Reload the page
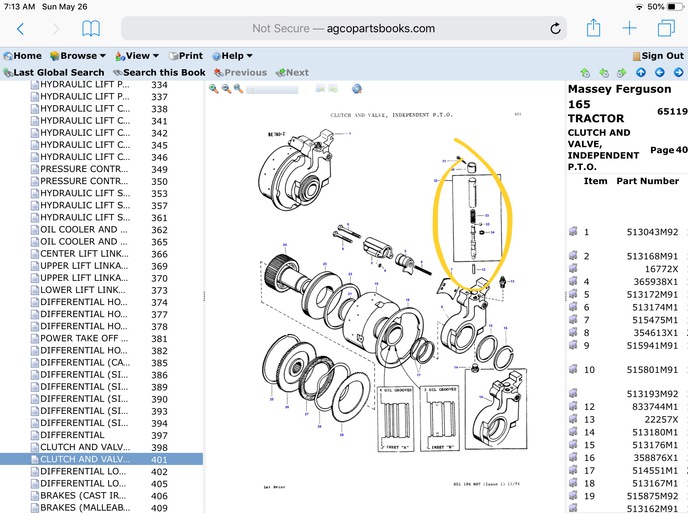The width and height of the screenshot is (688, 516). pos(555,29)
